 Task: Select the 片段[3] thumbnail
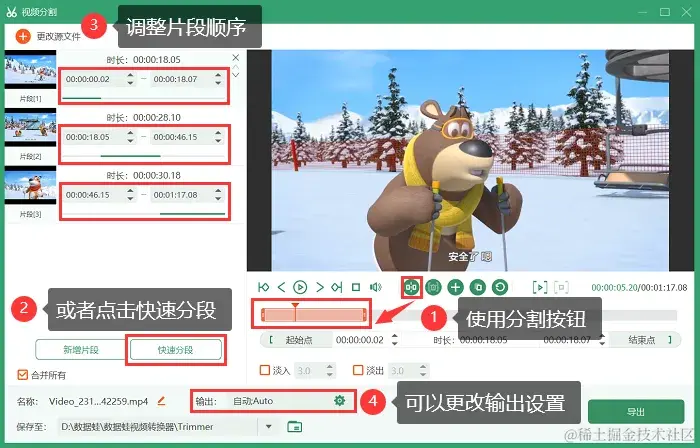[x=30, y=185]
